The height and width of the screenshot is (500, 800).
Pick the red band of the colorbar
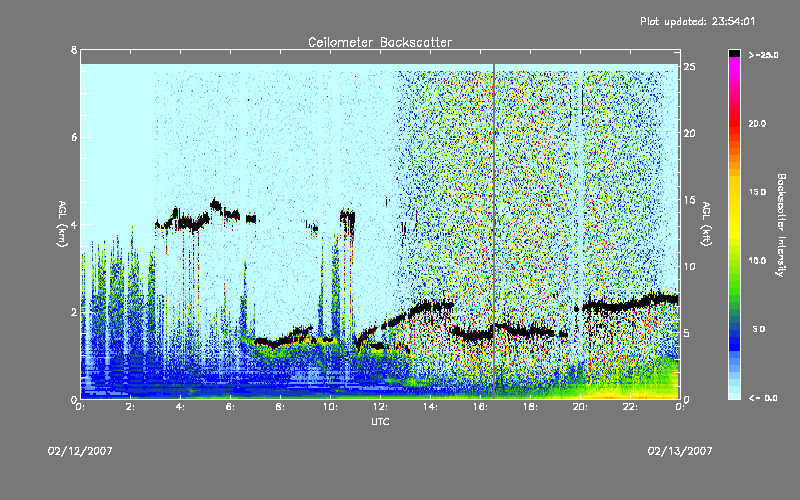tap(734, 125)
